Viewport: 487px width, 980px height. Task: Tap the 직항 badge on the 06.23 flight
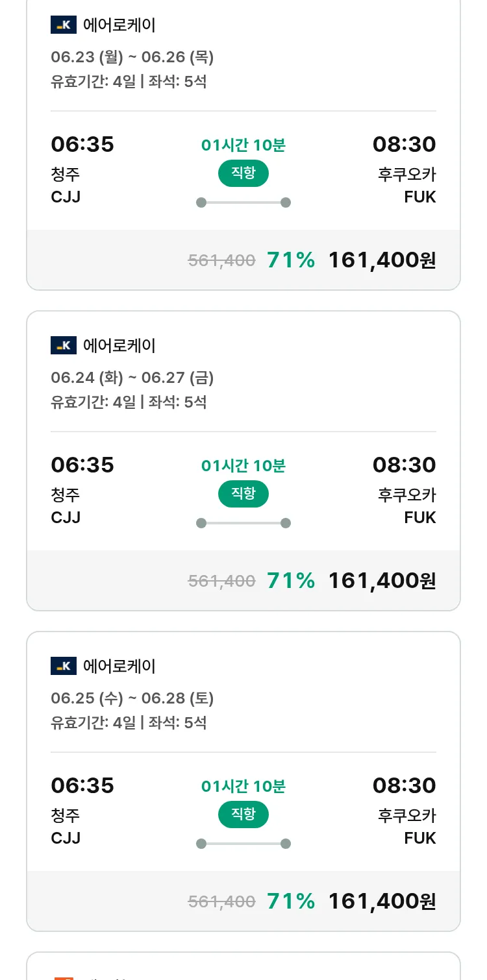tap(243, 173)
